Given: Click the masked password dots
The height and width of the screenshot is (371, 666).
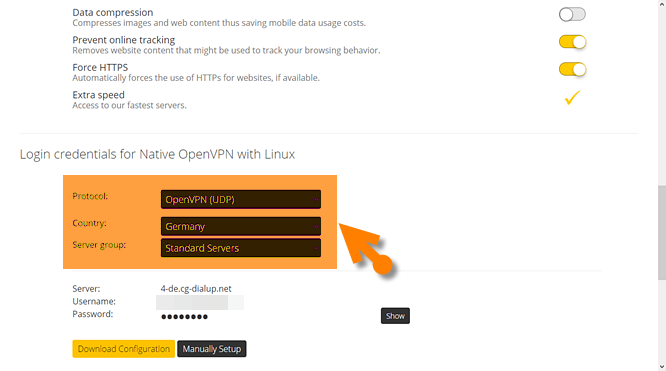Looking at the screenshot, I should point(184,317).
